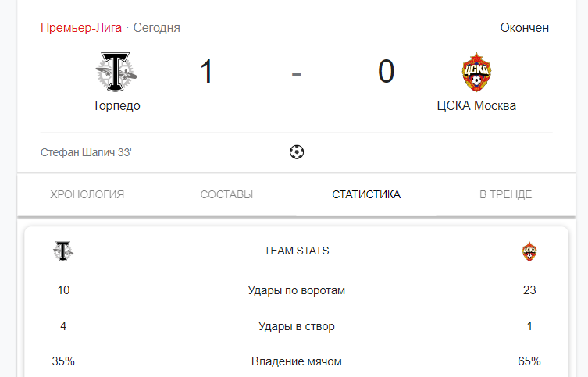
Task: Click the Владение мячом stat label
Action: pyautogui.click(x=296, y=361)
